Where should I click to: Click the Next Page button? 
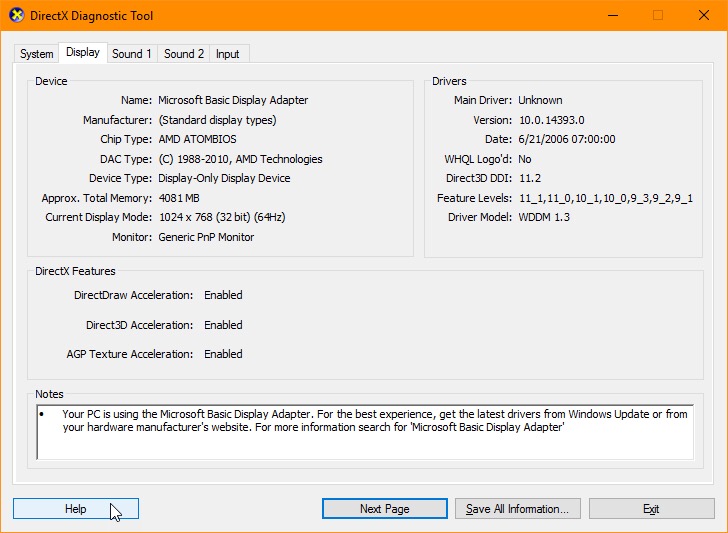coord(385,509)
